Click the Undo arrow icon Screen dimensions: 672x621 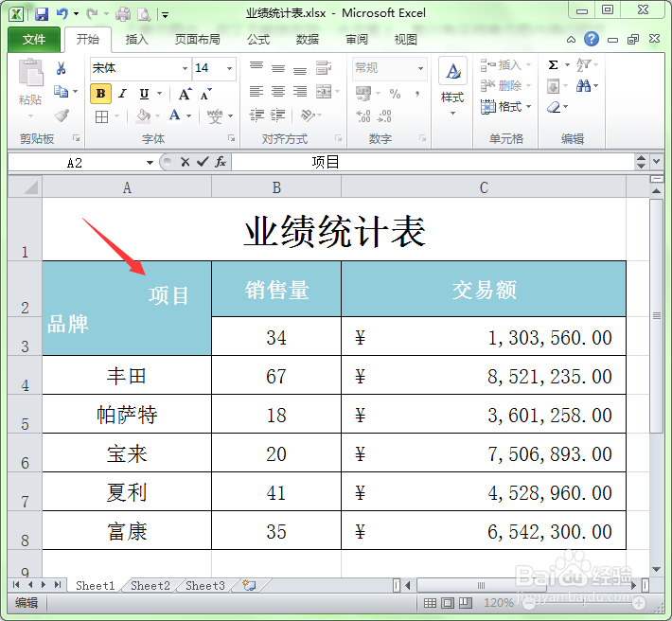pyautogui.click(x=62, y=14)
